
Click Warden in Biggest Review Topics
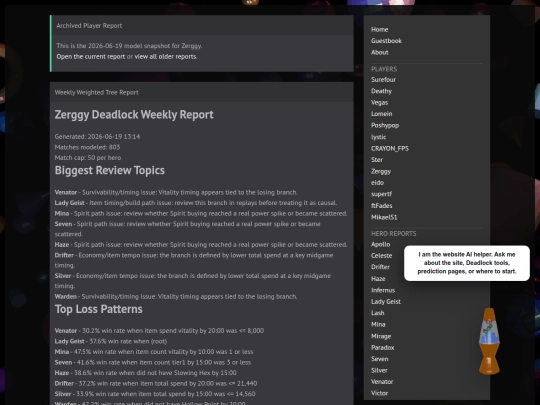(x=66, y=297)
